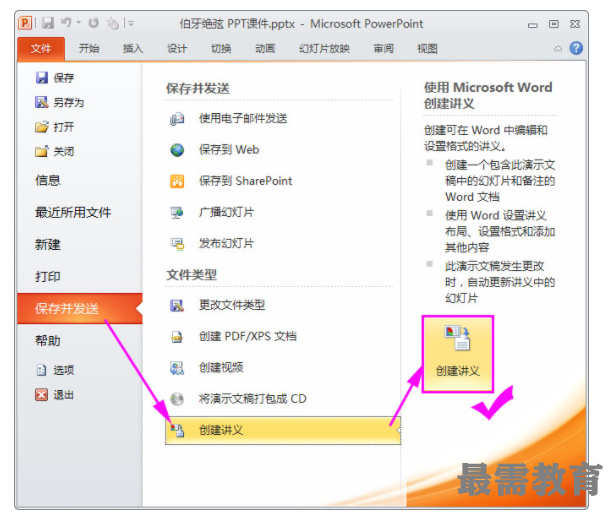Click 打开 text in the sidebar
This screenshot has height=519, width=609.
pos(64,127)
